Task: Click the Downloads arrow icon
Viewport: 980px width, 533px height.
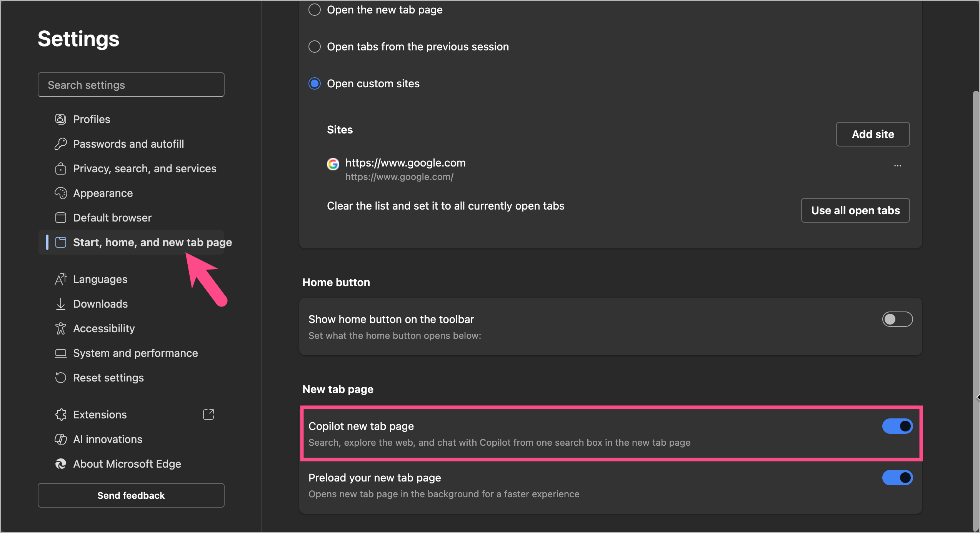Action: (60, 304)
